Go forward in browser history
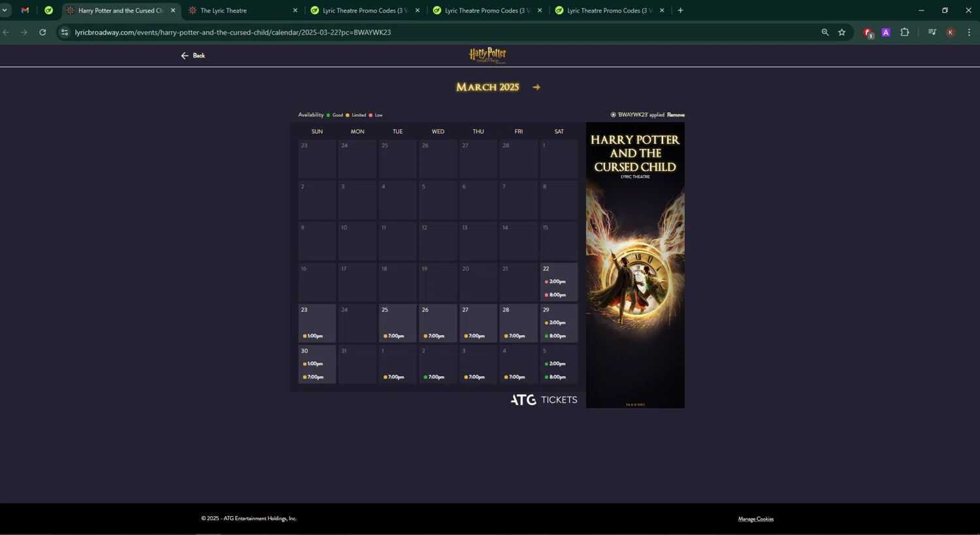 tap(24, 32)
